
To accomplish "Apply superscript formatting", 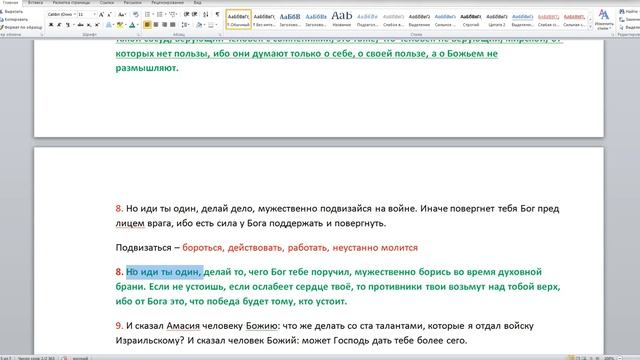I will click(97, 25).
